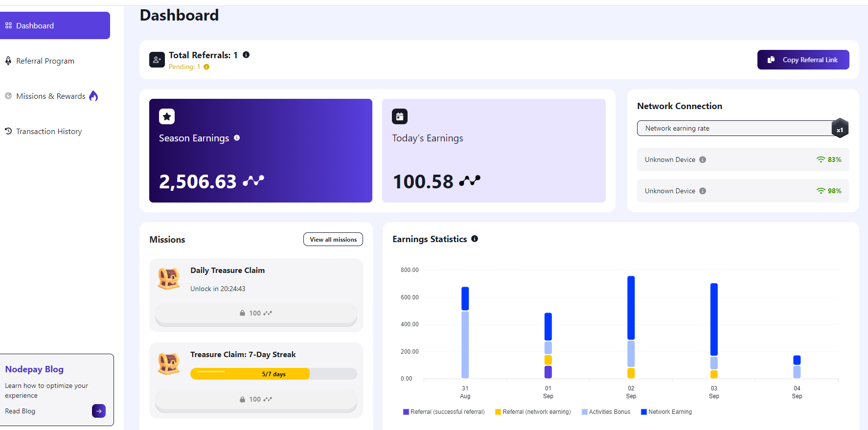Click the x1 hexagon multiplier badge
Viewport: 868px width, 430px height.
[x=840, y=128]
